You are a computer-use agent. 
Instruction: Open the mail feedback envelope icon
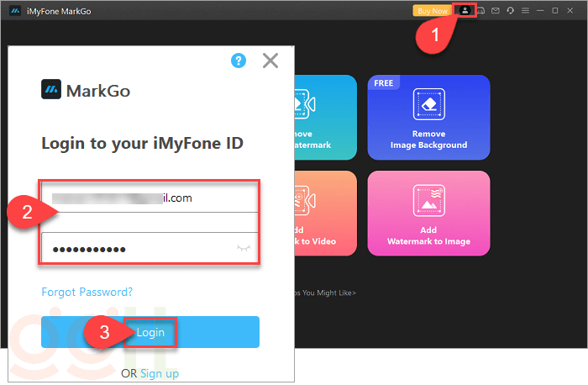(x=496, y=10)
